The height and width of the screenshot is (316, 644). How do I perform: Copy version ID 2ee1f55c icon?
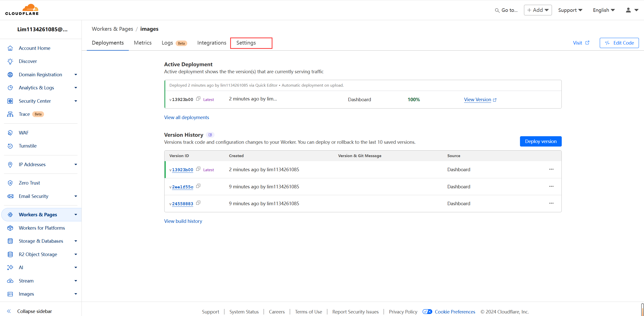click(x=198, y=186)
